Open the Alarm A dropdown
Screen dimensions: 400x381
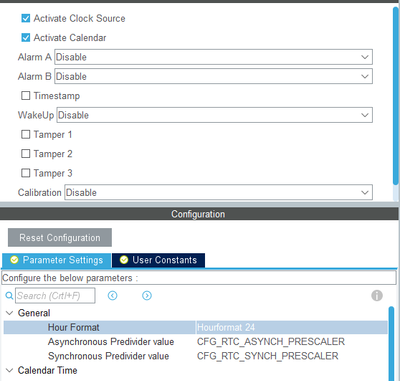[x=213, y=57]
